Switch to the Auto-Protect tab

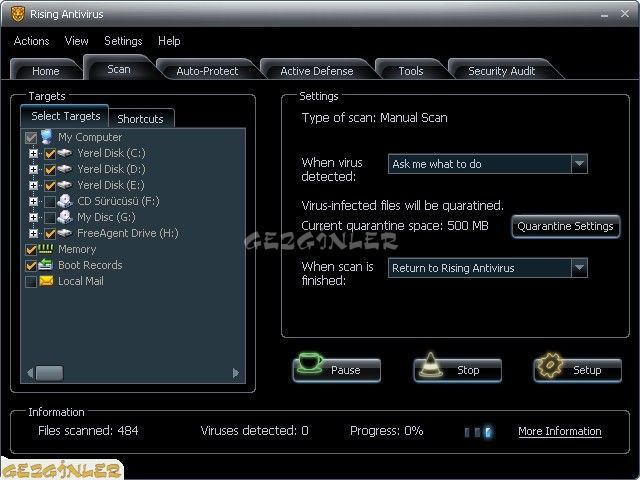[x=207, y=71]
